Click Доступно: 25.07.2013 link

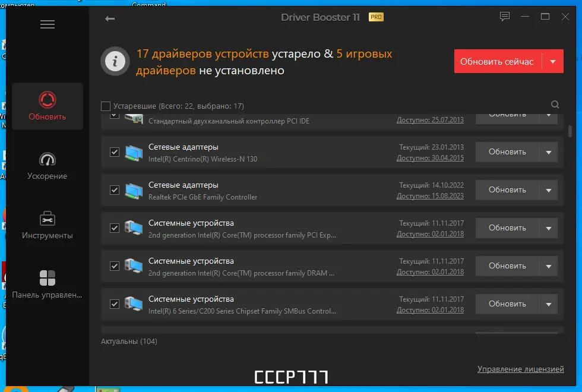[430, 120]
